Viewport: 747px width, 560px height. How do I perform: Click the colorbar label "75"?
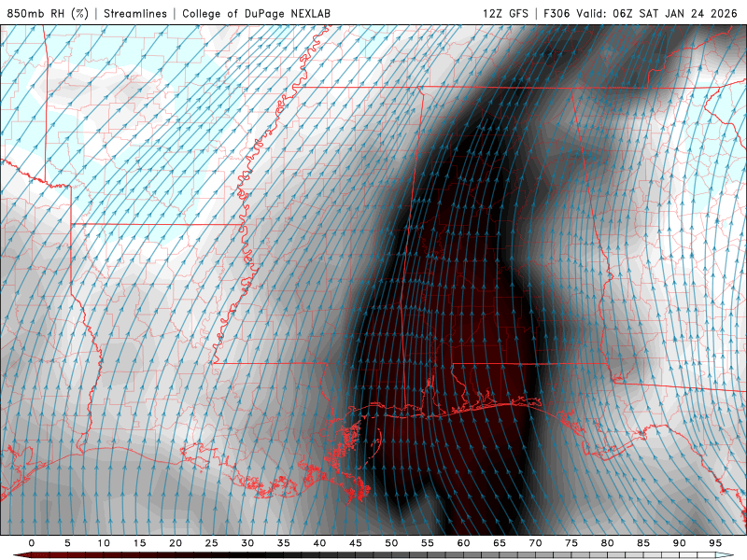coord(571,543)
